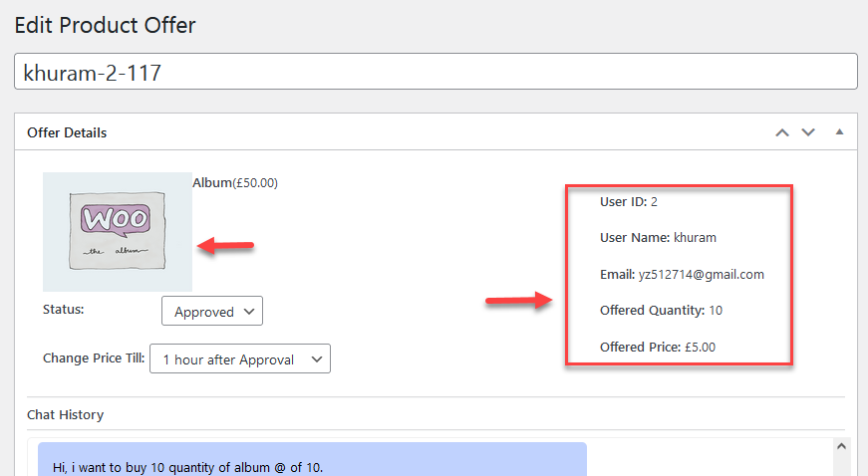The image size is (868, 476).
Task: Click the Offer Details heading
Action: pyautogui.click(x=67, y=132)
